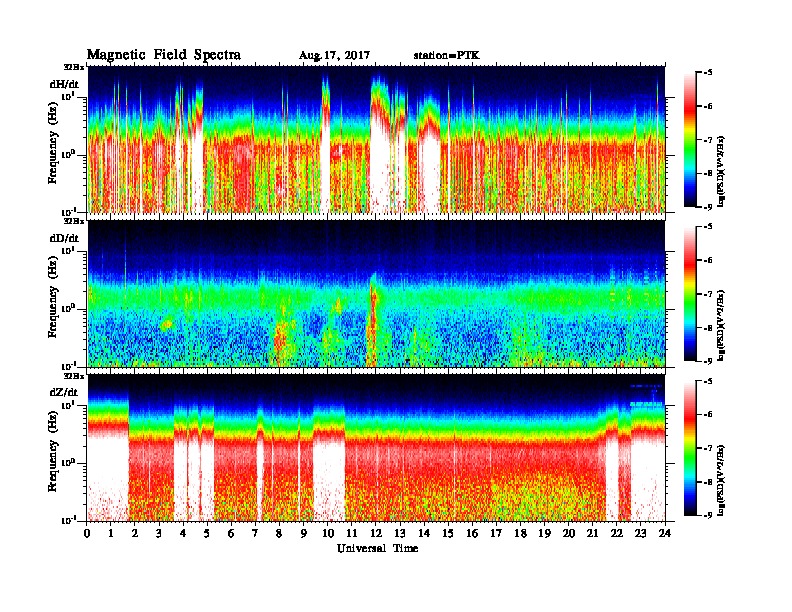The height and width of the screenshot is (612, 792).
Task: Click the 19 hour tick label
Action: tap(544, 534)
